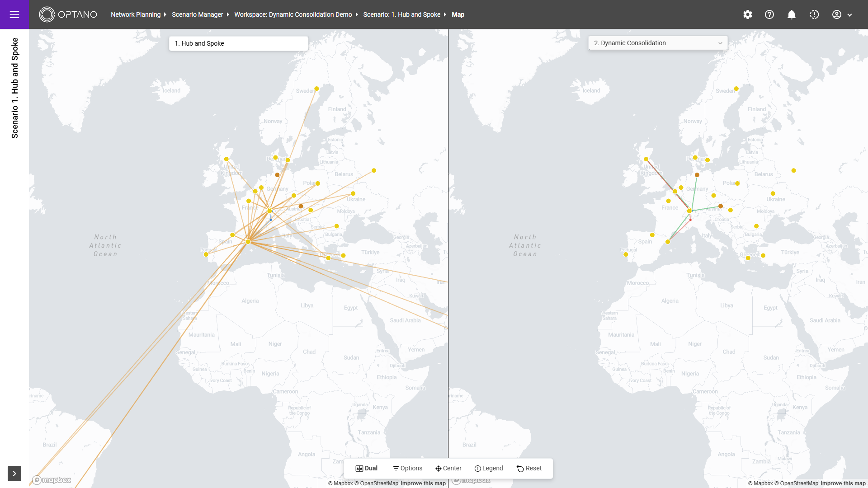Click 'Improve this map' link on the left map
Image resolution: width=868 pixels, height=488 pixels.
pos(423,483)
